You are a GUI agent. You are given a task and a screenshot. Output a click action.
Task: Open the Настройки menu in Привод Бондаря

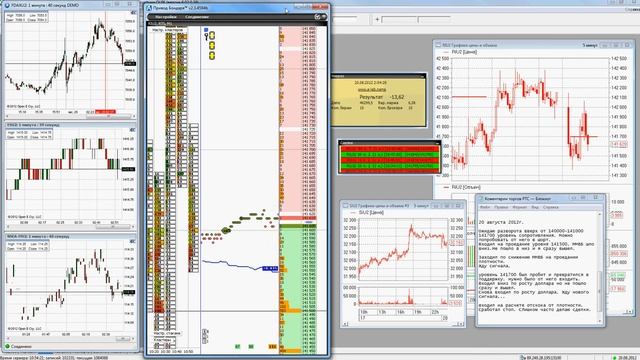pyautogui.click(x=166, y=17)
